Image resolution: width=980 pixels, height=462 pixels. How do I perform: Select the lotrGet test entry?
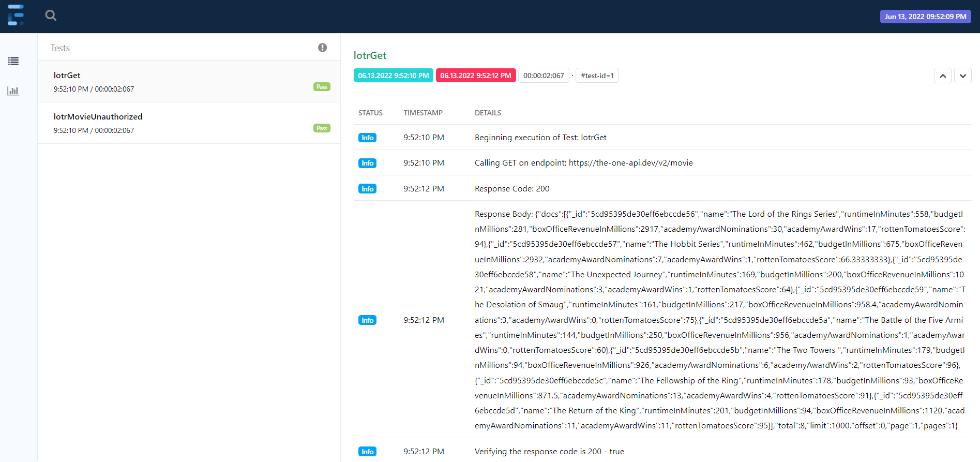point(189,82)
